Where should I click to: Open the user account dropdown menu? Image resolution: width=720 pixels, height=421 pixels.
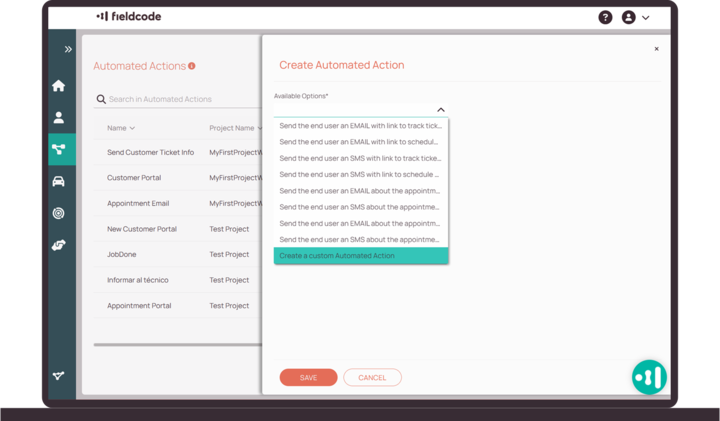point(636,17)
